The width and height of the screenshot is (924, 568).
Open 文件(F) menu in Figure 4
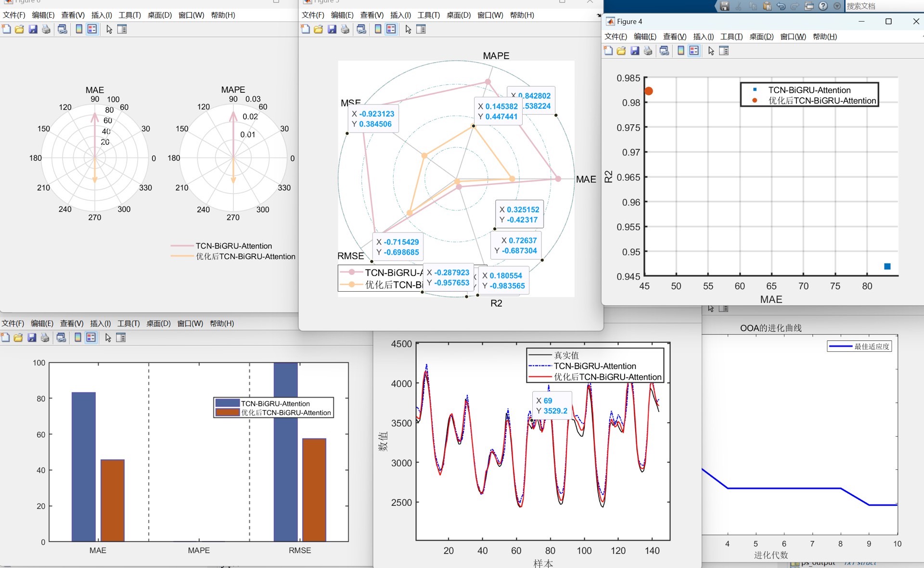616,37
